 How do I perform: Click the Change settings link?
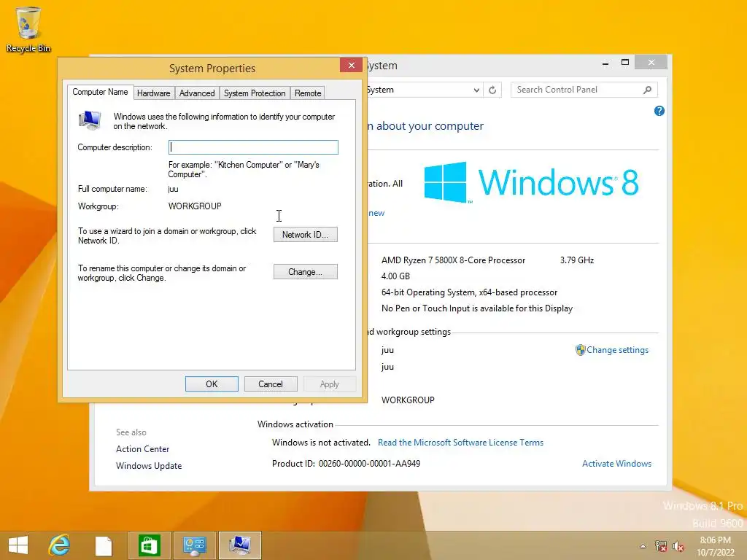pos(617,350)
